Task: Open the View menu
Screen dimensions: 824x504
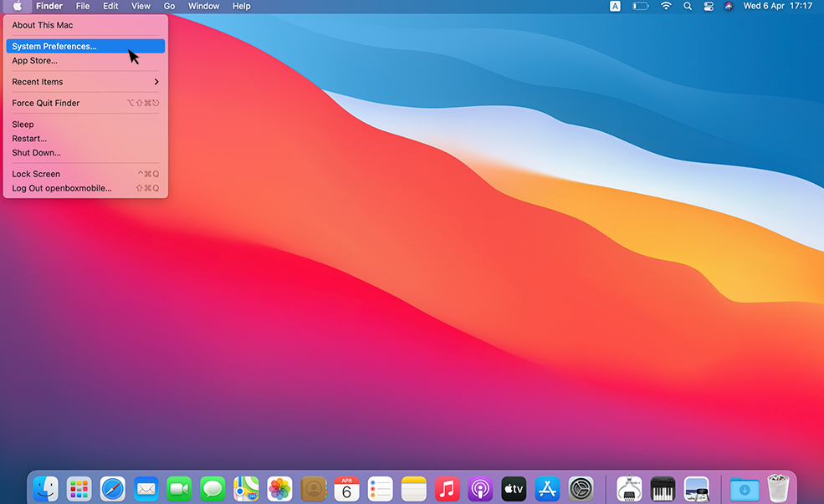Action: click(x=141, y=7)
